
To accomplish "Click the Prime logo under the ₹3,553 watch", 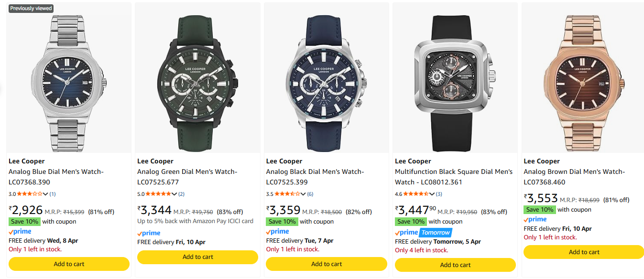I will (535, 219).
